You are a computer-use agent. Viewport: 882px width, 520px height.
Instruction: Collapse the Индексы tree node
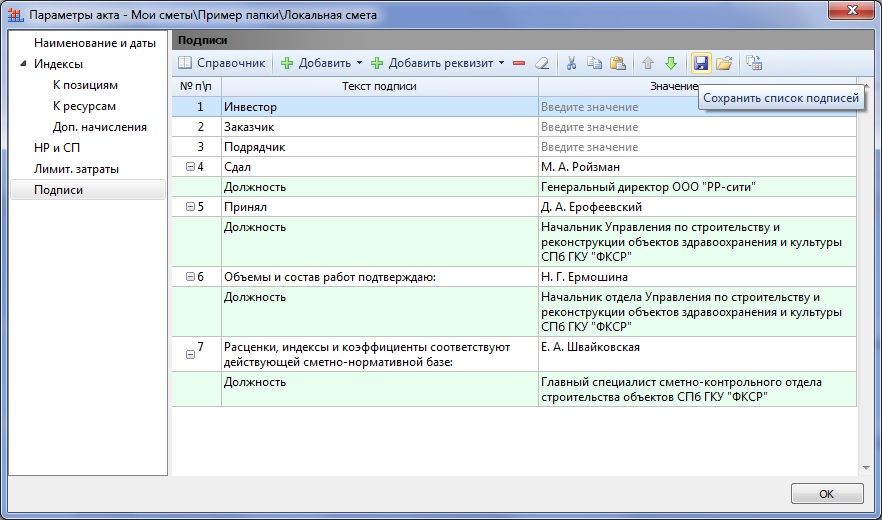pyautogui.click(x=23, y=64)
